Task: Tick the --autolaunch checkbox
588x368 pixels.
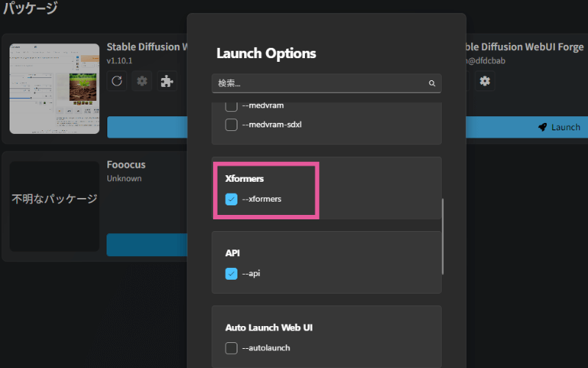Action: 232,347
